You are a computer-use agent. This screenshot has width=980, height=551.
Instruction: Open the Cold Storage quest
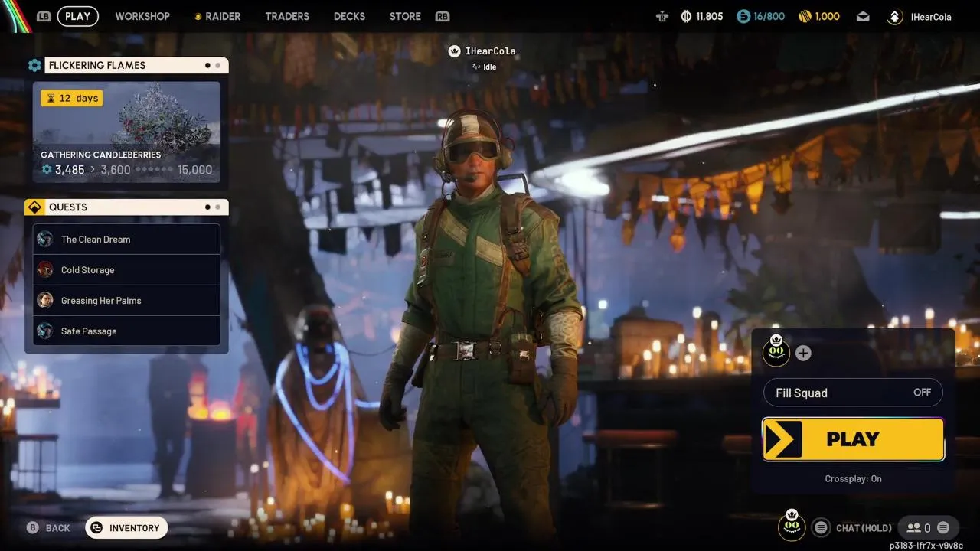coord(126,269)
